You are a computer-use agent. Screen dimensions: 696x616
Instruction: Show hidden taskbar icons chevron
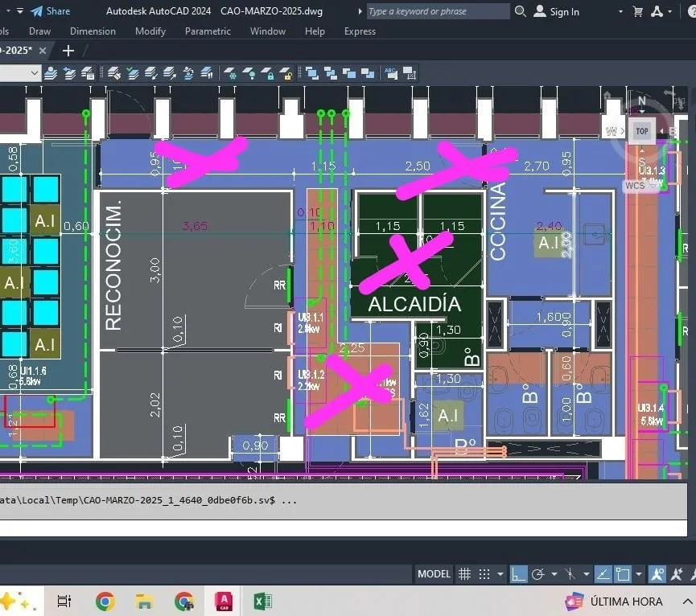687,602
